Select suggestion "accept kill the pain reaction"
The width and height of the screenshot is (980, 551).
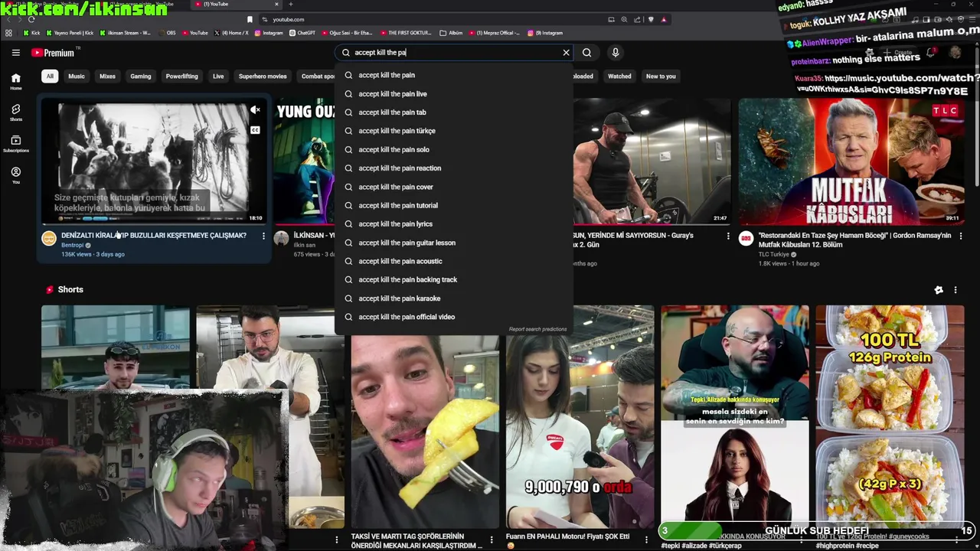coord(454,168)
